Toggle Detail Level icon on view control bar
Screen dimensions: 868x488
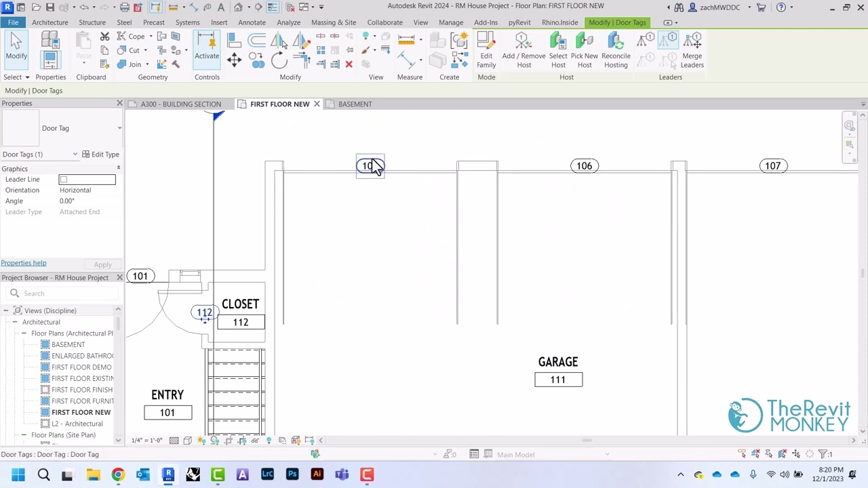pyautogui.click(x=174, y=441)
